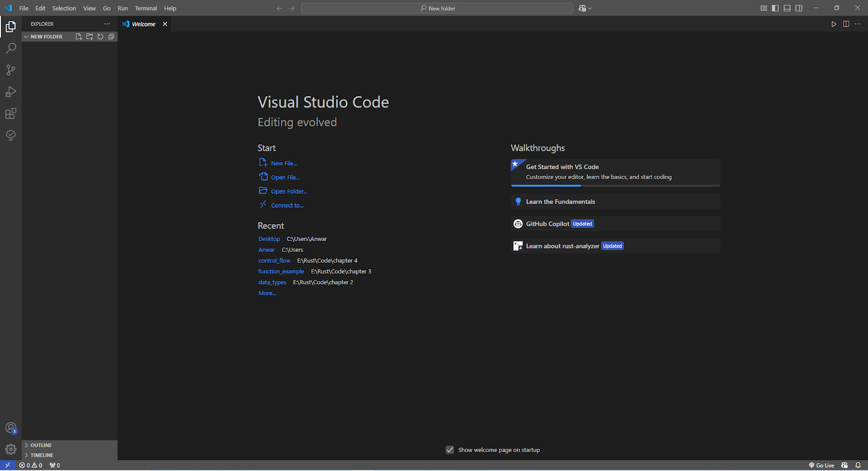Open the View menu
This screenshot has width=868, height=471.
point(90,8)
